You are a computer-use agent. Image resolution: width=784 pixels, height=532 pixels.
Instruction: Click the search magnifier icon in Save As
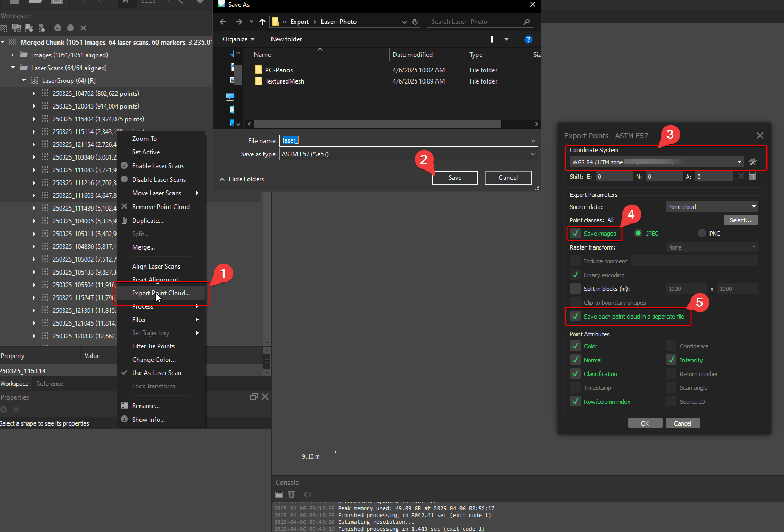click(x=526, y=22)
